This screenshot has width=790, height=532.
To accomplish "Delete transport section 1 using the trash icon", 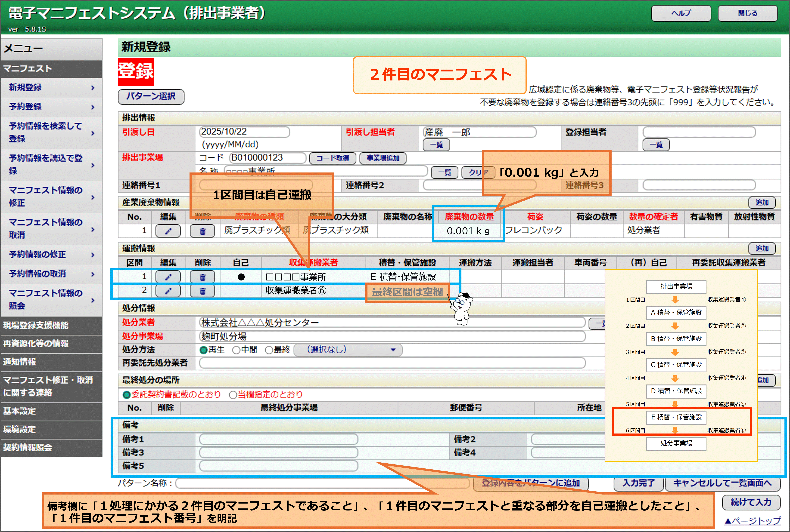I will pyautogui.click(x=202, y=277).
